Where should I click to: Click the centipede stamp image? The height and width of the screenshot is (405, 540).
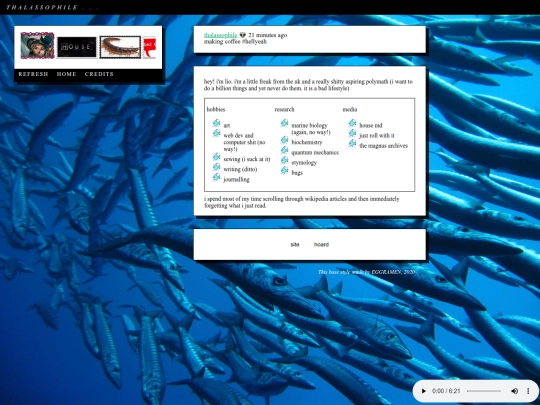tap(120, 47)
